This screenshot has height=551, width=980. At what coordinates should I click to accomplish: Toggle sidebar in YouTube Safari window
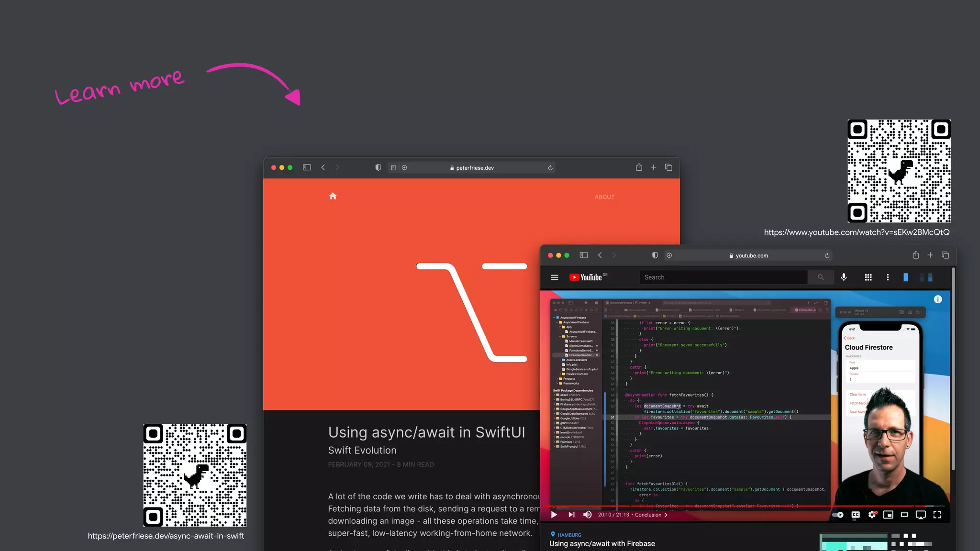[x=584, y=255]
